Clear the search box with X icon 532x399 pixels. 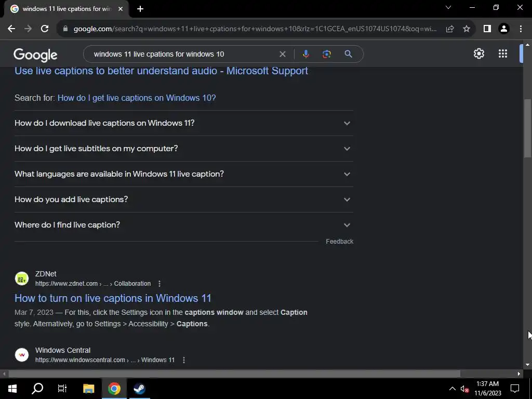click(x=282, y=54)
